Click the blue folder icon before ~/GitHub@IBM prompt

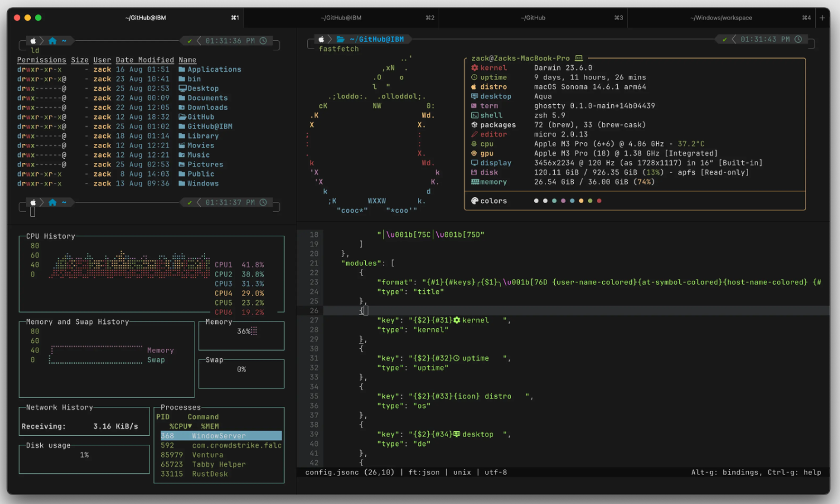coord(340,39)
